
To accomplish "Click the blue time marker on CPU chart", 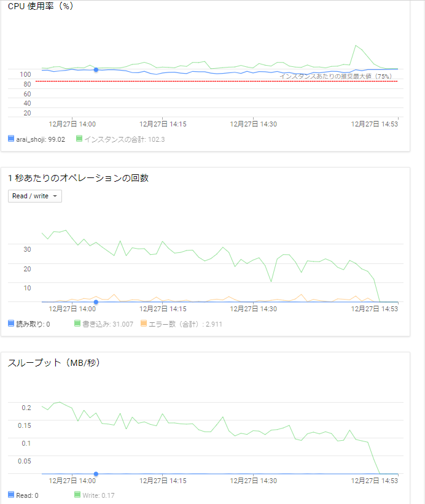I will point(95,71).
